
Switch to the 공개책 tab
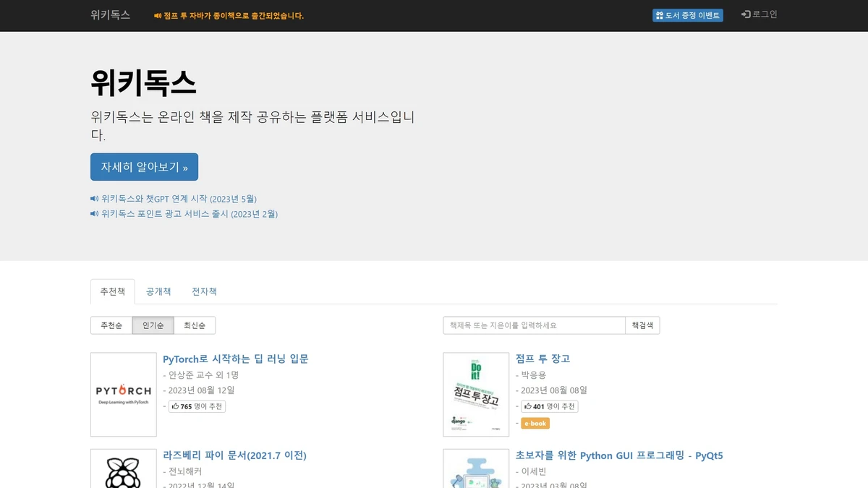(x=158, y=291)
